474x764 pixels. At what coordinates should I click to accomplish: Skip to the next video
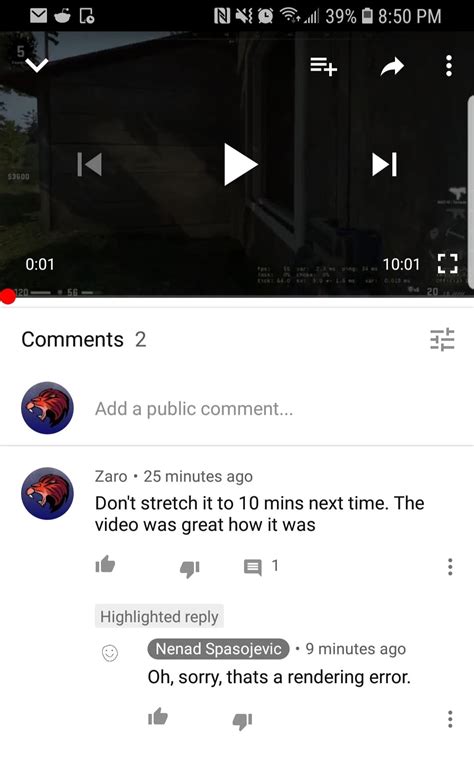(384, 165)
